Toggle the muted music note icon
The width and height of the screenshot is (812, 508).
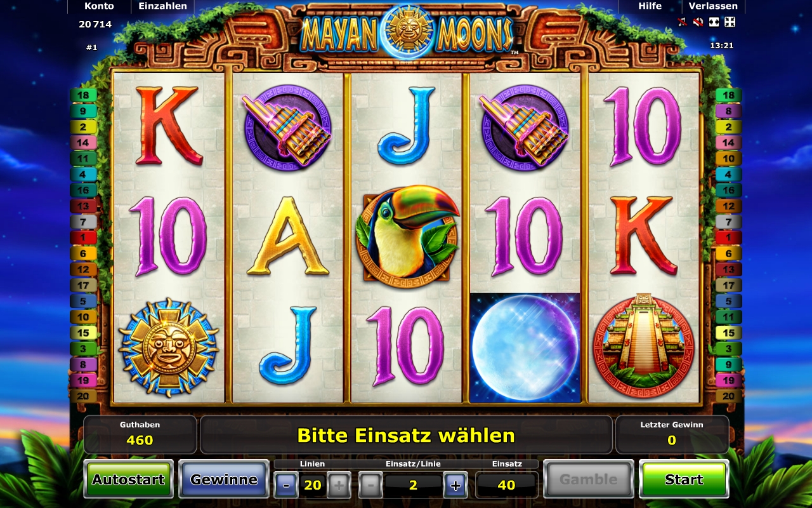coord(683,22)
